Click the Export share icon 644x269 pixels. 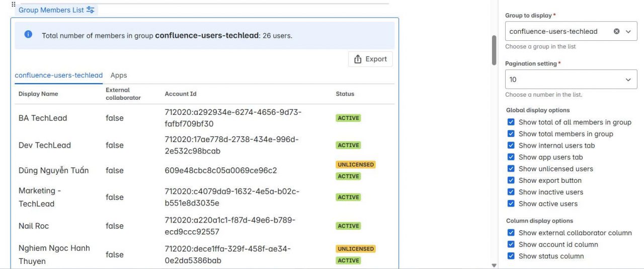point(358,59)
